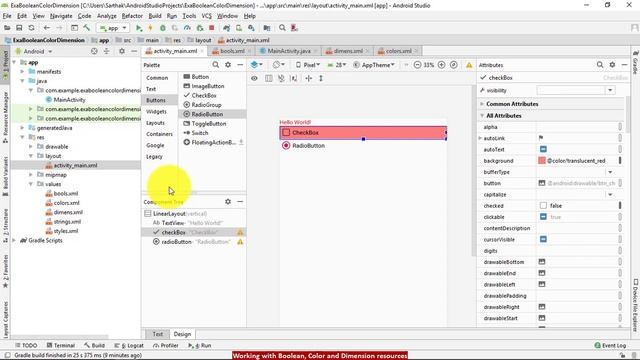Click the Stop red square icon
640x360 pixels.
coord(211,28)
